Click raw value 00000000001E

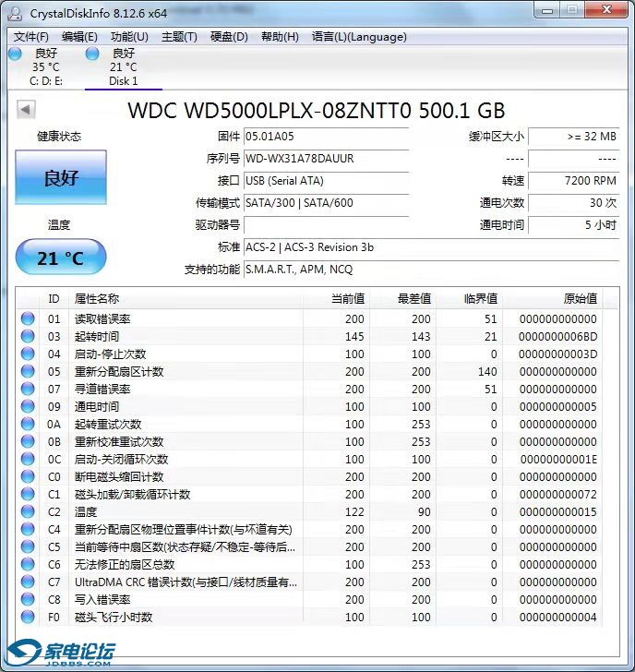pos(558,460)
